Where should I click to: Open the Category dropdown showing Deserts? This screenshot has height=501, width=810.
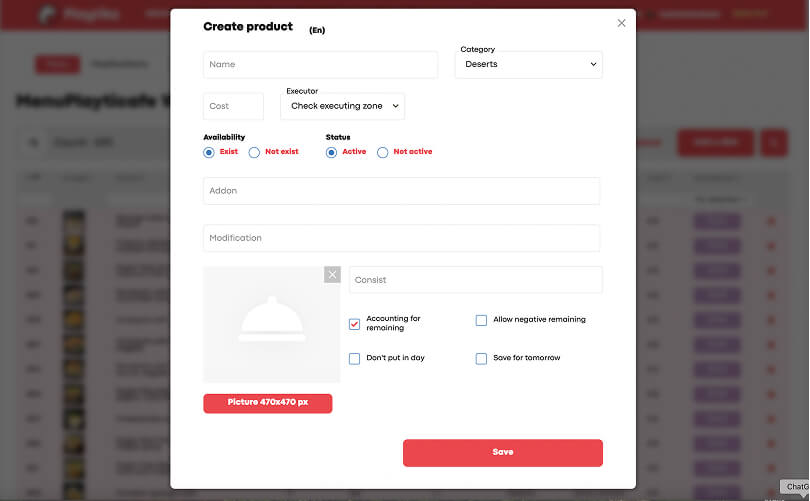click(528, 65)
